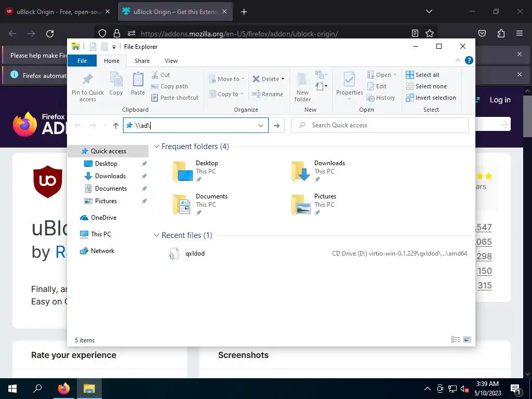Open the Easy access dropdown icon
Image resolution: width=532 pixels, height=399 pixels.
click(x=321, y=86)
